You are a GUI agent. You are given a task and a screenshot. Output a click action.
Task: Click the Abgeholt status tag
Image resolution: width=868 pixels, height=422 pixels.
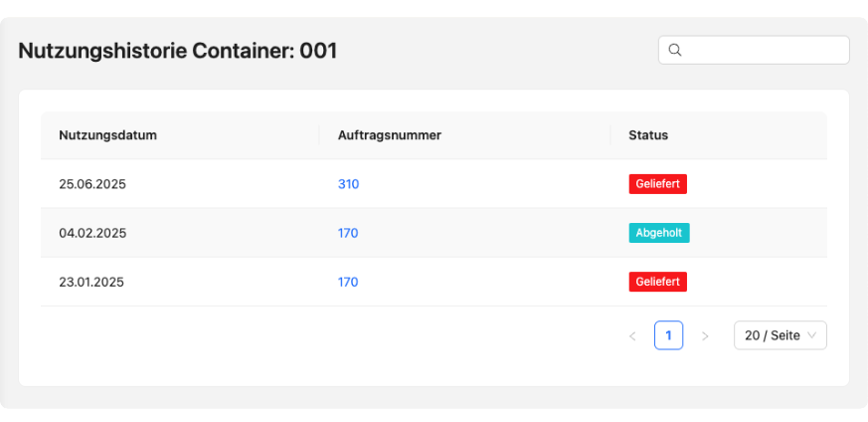click(659, 233)
